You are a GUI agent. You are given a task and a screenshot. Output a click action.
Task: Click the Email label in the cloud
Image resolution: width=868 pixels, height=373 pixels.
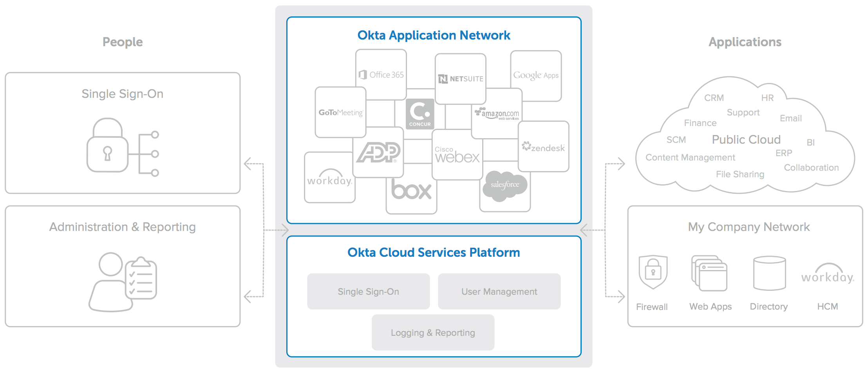click(x=791, y=118)
